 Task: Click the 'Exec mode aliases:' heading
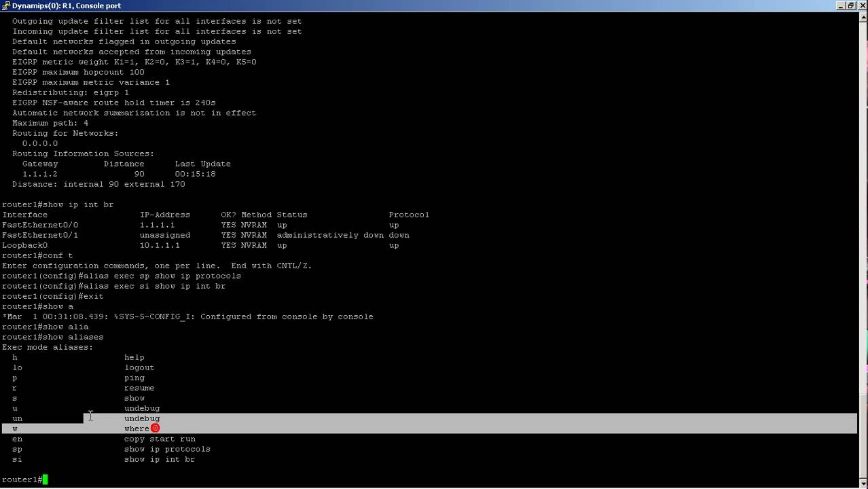[48, 347]
